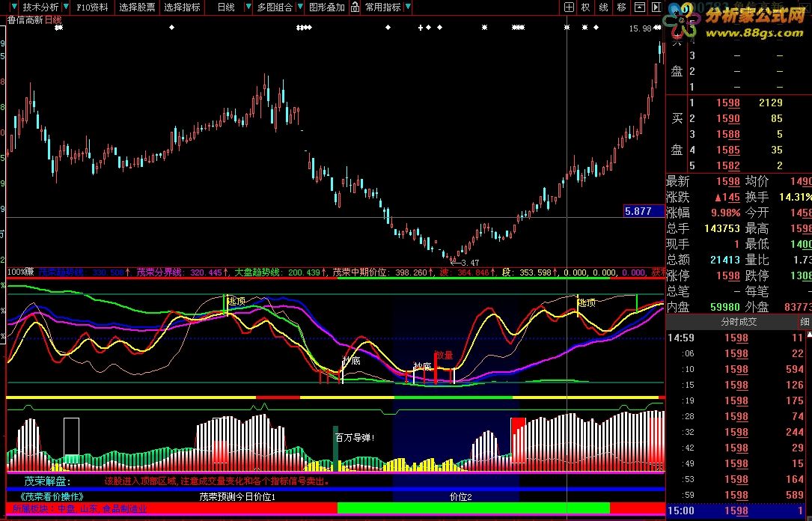Click the 分时成交 panel header

click(x=739, y=322)
